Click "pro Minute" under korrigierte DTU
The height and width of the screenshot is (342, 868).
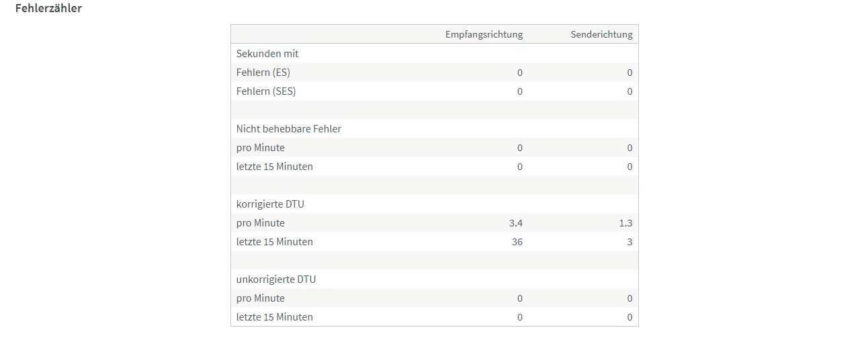point(261,222)
